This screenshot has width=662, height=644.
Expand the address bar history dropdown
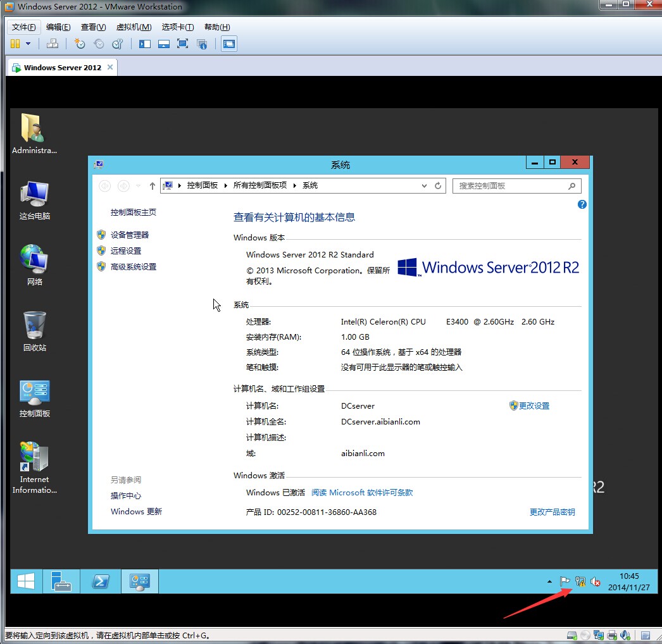point(424,186)
